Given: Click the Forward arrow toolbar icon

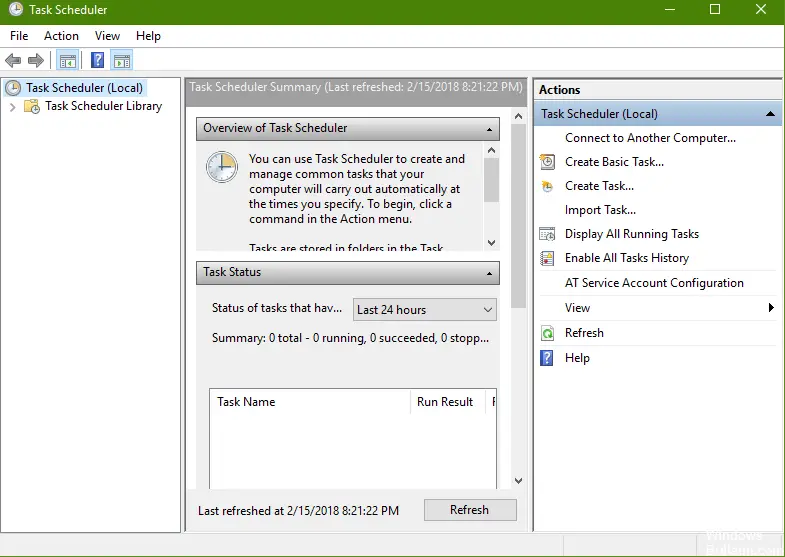Looking at the screenshot, I should click(x=36, y=61).
